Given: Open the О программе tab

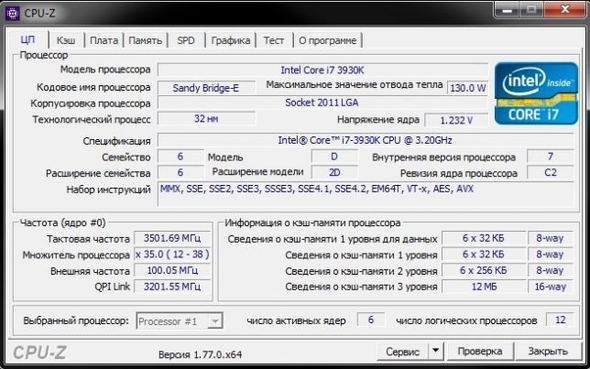Looking at the screenshot, I should click(x=327, y=40).
